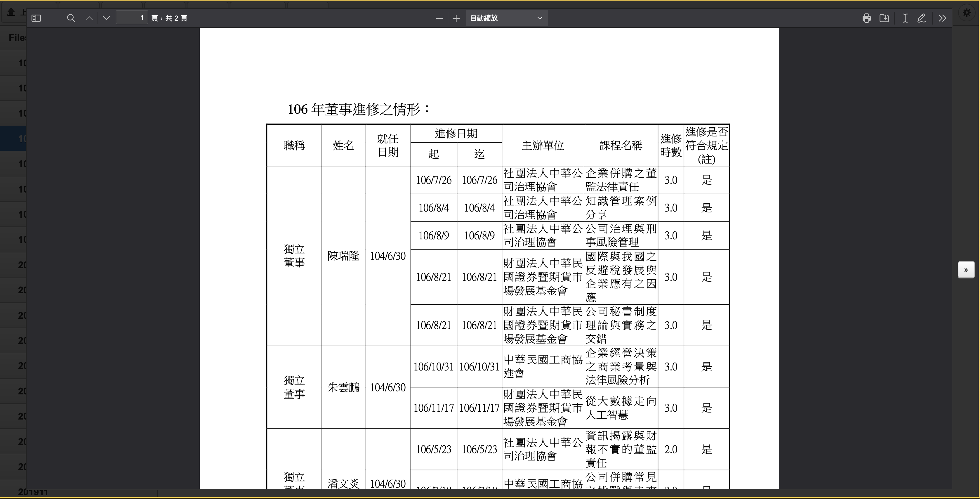Zoom out with the minus button

[x=439, y=18]
